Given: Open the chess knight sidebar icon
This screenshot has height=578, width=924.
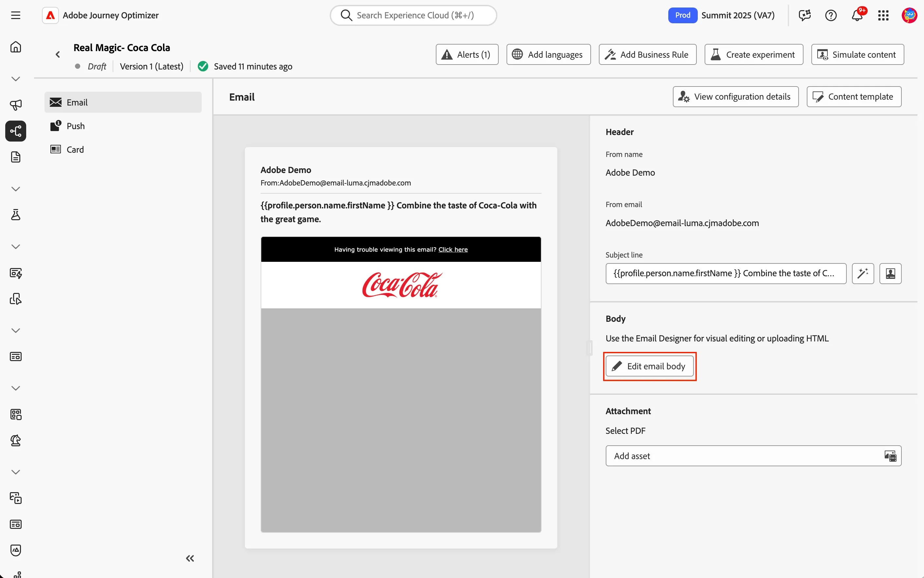Looking at the screenshot, I should tap(16, 440).
